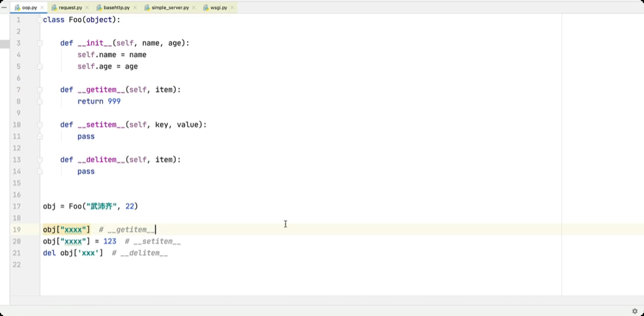This screenshot has height=316, width=644.
Task: Click the '__getitem__' method definition name
Action: click(x=101, y=90)
